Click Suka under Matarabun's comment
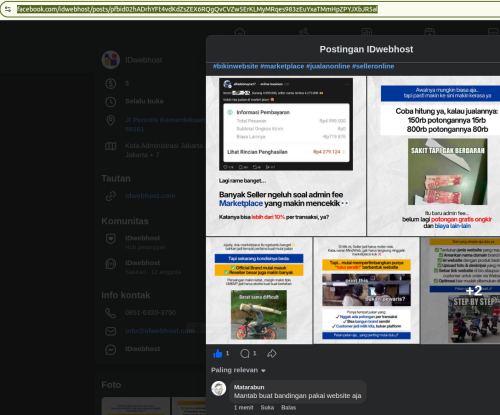 [267, 407]
